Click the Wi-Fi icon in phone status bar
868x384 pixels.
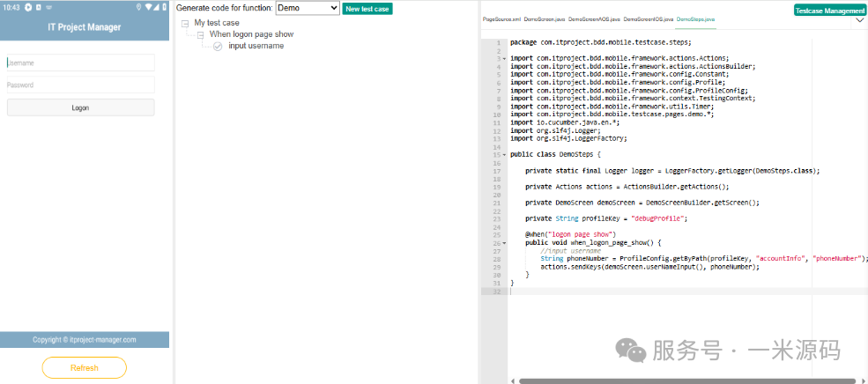click(x=148, y=7)
